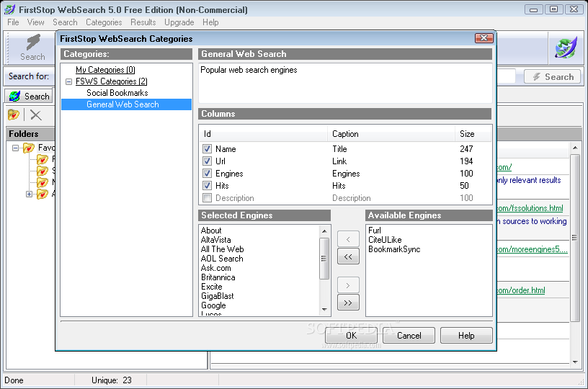The image size is (588, 389).
Task: Open the View menu
Action: 35,22
